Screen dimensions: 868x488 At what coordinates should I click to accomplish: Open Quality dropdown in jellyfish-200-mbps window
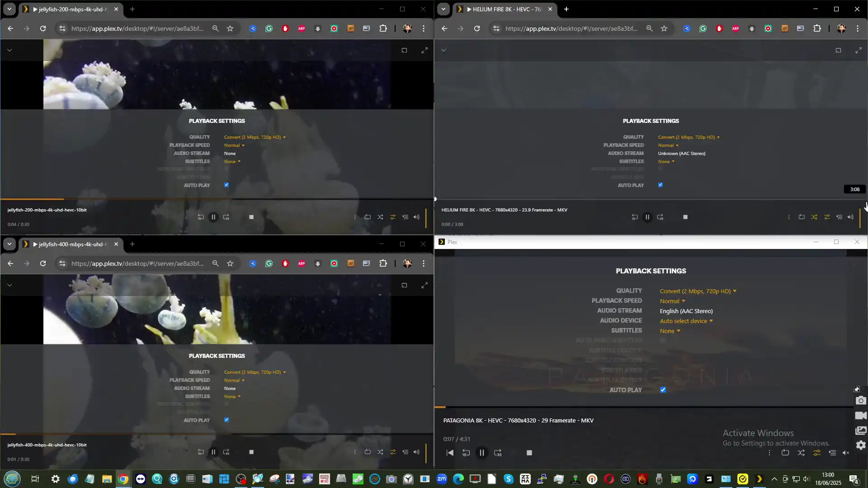[255, 137]
